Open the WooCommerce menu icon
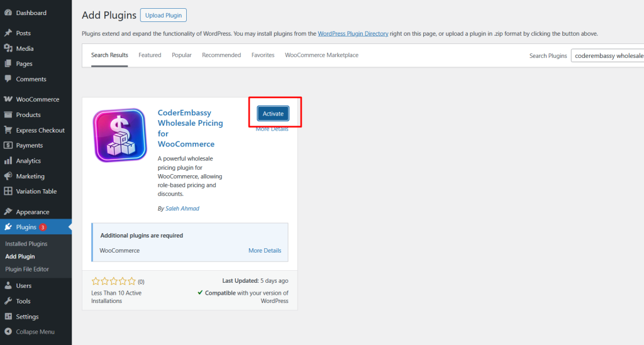The width and height of the screenshot is (644, 345). (x=8, y=99)
